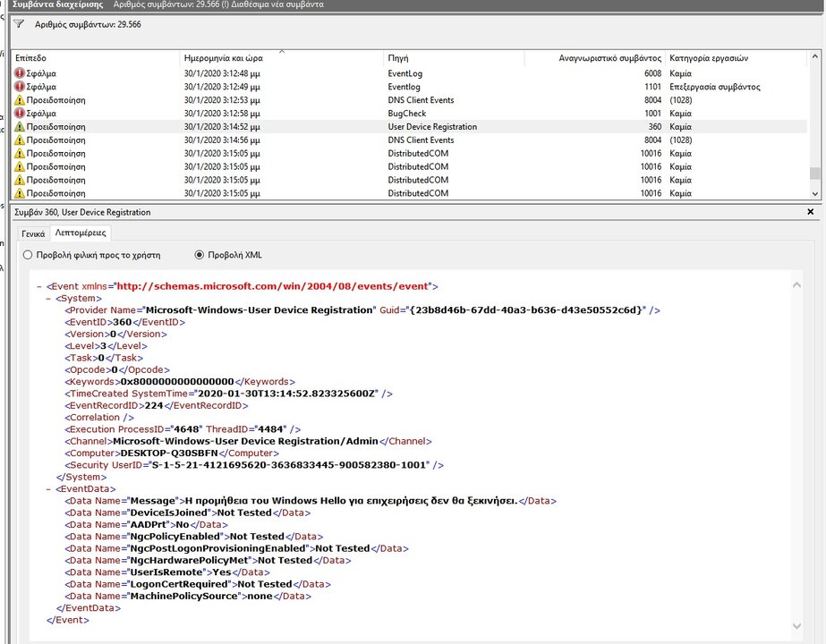Click the event list vertical scrollbar thumb
The width and height of the screenshot is (826, 644).
coord(813,174)
